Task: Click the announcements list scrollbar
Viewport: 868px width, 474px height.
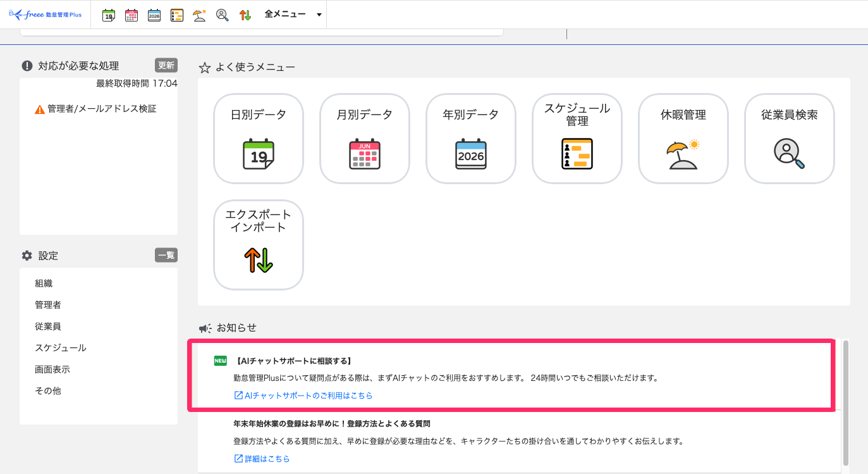Action: tap(845, 402)
